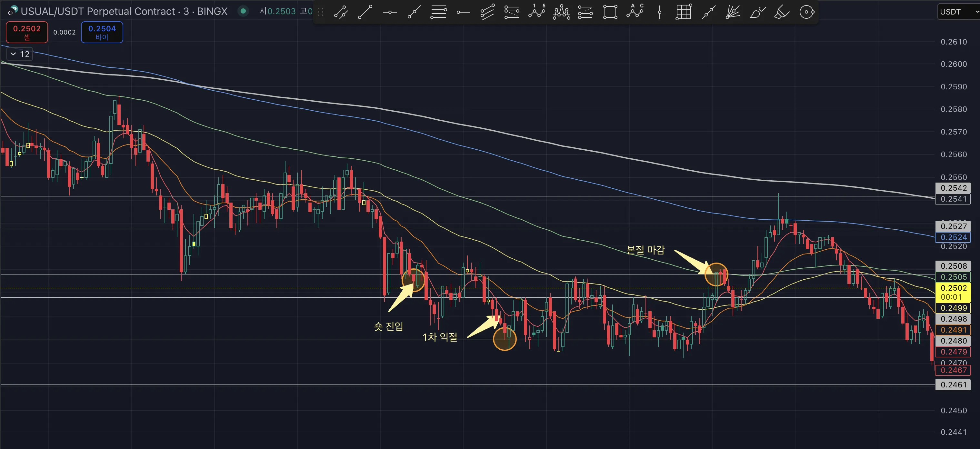Click the 0.2610 price scale value
The height and width of the screenshot is (449, 980).
click(x=954, y=42)
